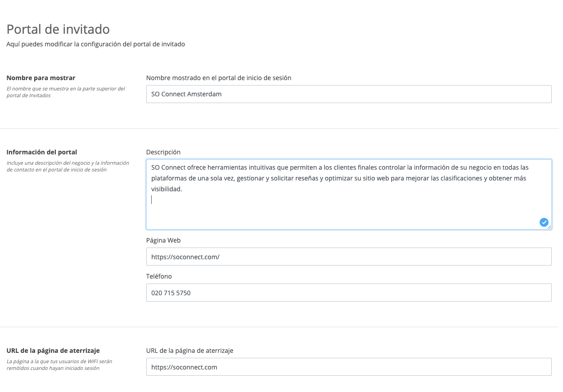Focus the Nombre mostrado input field

[349, 94]
